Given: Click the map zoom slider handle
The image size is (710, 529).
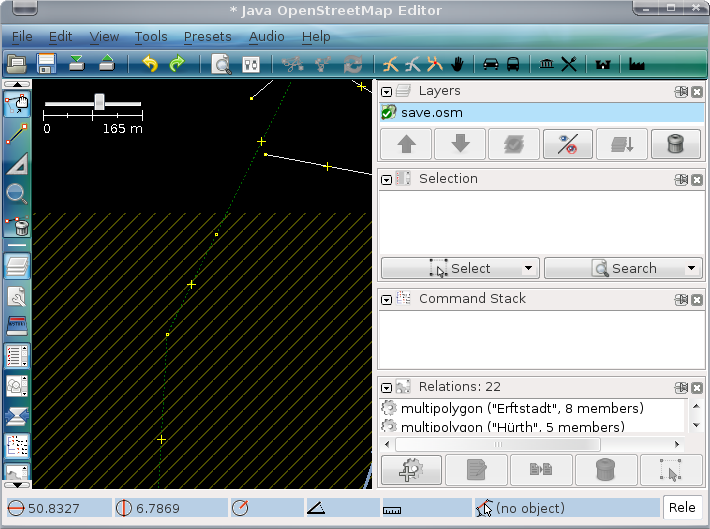Looking at the screenshot, I should tap(99, 101).
